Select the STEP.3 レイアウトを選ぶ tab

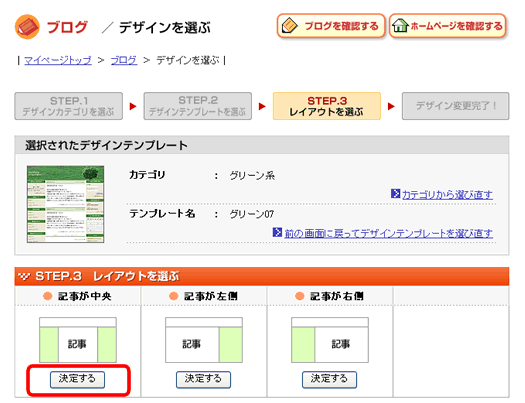tap(327, 106)
